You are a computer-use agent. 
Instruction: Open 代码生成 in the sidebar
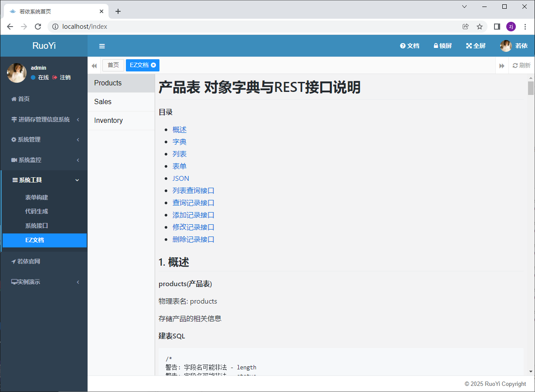pos(37,211)
